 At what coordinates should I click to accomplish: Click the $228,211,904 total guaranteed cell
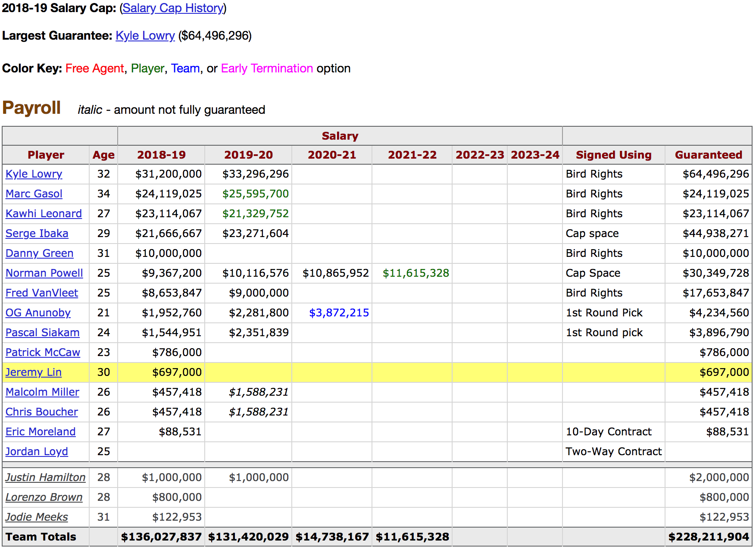(709, 537)
